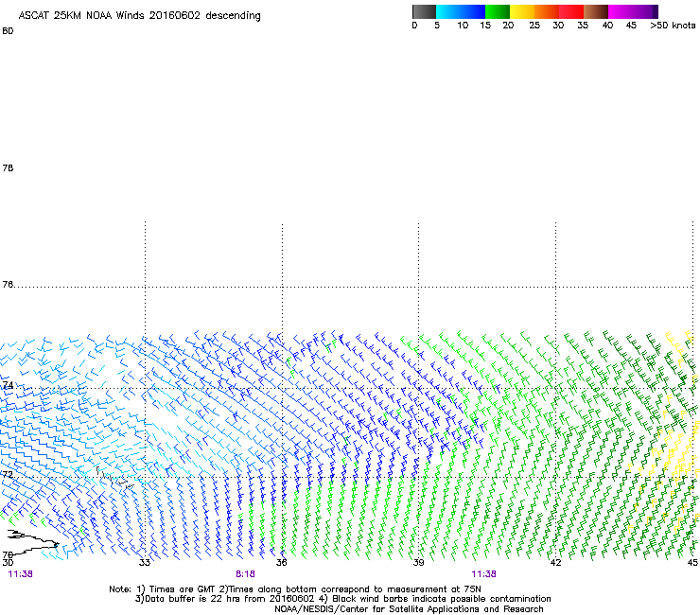Click the latitude label '72'
700x615 pixels.
click(x=8, y=474)
